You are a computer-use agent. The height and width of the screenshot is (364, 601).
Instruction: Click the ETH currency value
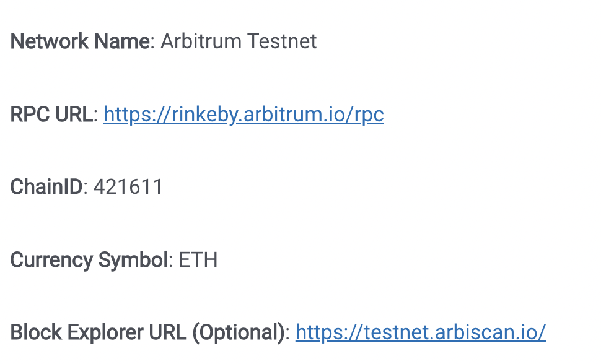[x=198, y=260]
